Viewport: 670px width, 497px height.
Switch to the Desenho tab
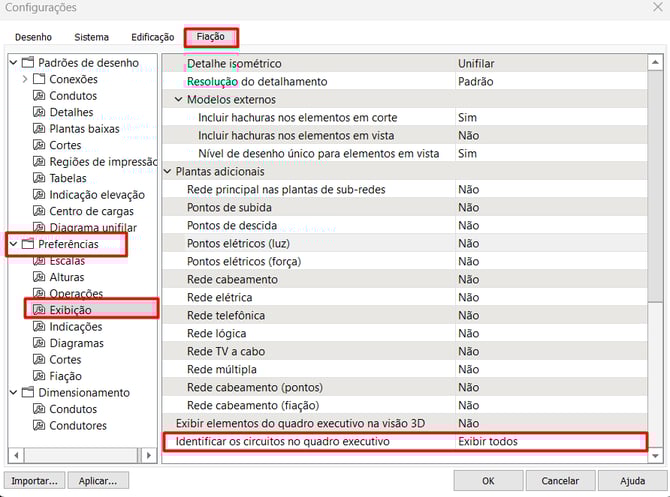tap(33, 37)
